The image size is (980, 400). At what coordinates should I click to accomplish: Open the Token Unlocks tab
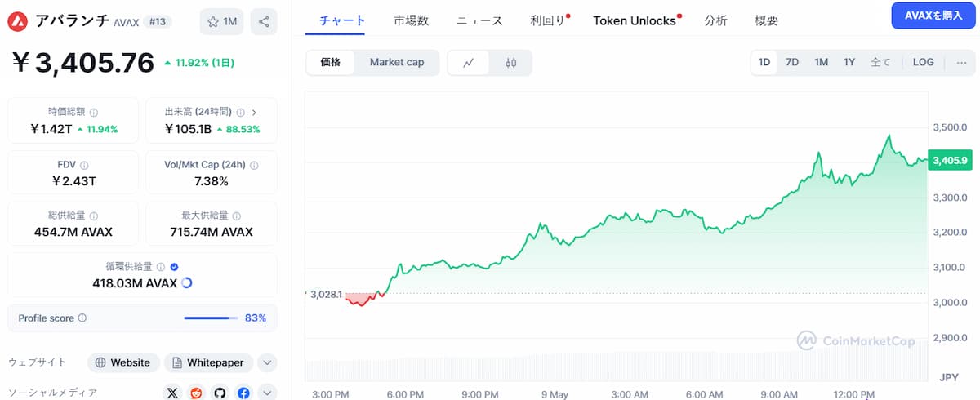point(635,20)
